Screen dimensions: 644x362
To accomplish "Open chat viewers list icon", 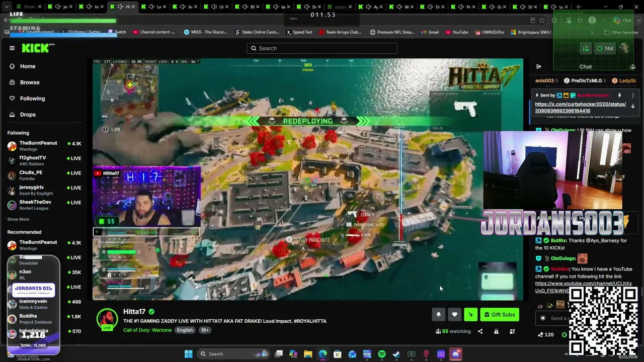I will 632,66.
